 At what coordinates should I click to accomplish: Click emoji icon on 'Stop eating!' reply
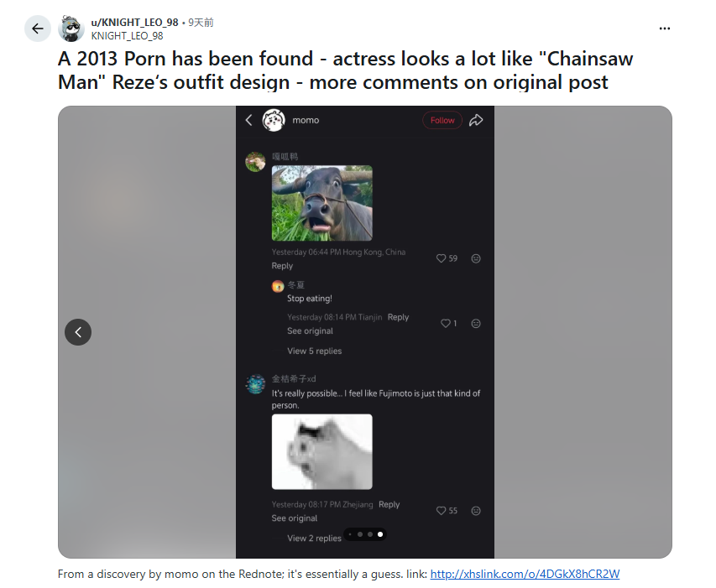(476, 324)
